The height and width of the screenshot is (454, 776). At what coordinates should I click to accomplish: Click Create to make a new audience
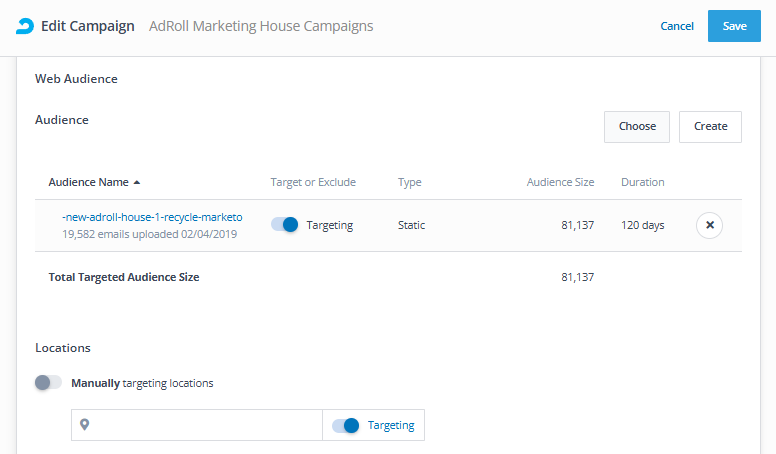(710, 126)
